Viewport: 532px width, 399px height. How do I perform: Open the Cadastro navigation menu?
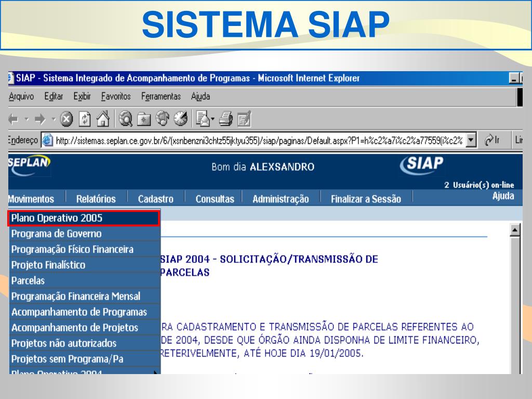pyautogui.click(x=155, y=199)
